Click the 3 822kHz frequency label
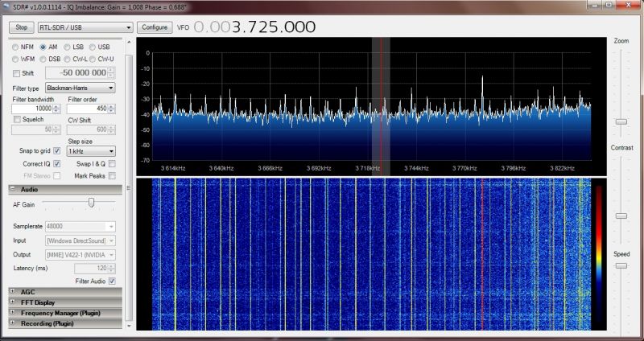 pos(562,168)
